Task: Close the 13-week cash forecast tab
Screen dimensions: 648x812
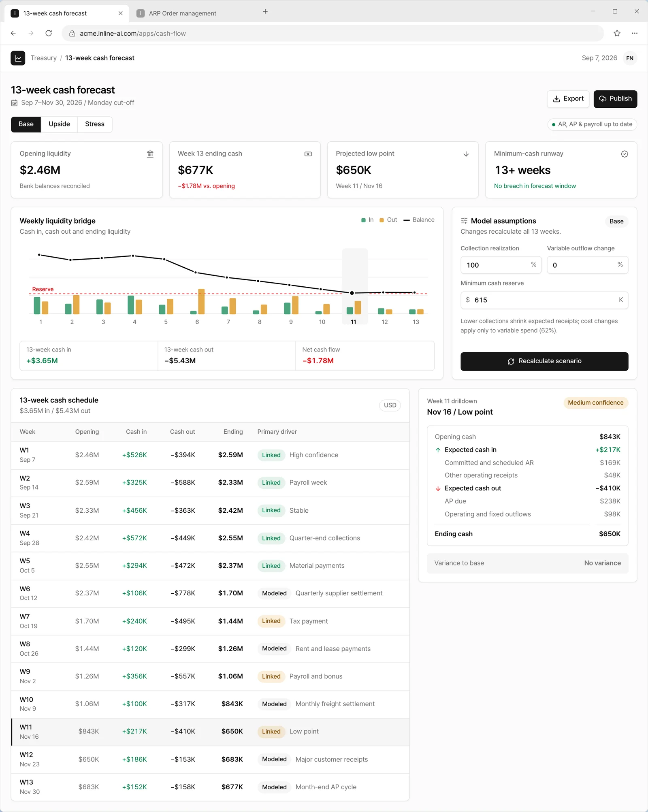Action: 120,13
